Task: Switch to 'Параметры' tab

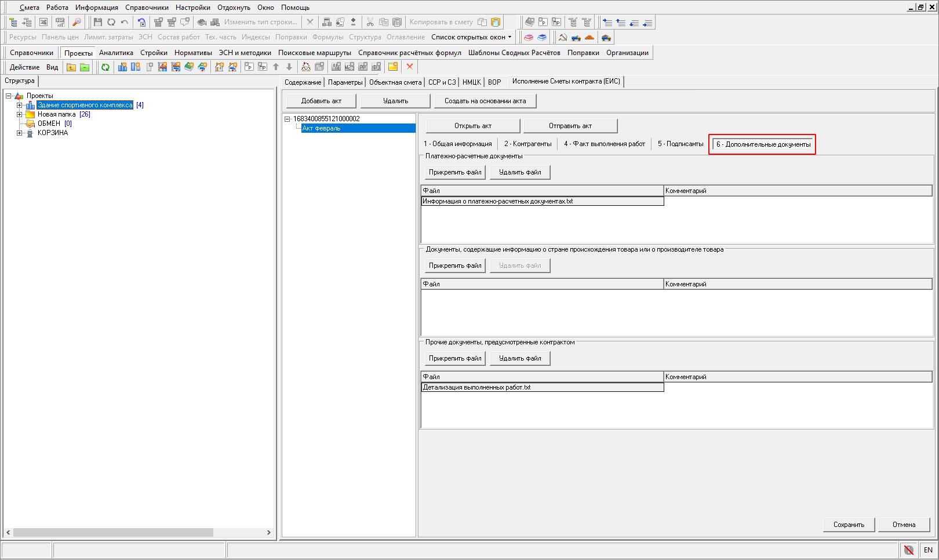Action: (345, 82)
